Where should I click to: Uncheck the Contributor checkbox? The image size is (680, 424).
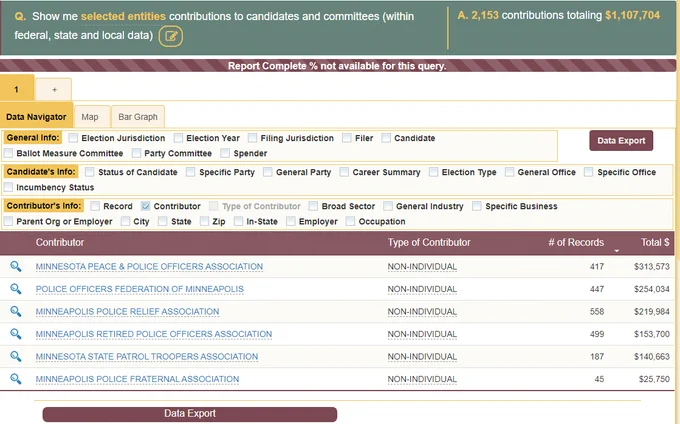pos(146,206)
